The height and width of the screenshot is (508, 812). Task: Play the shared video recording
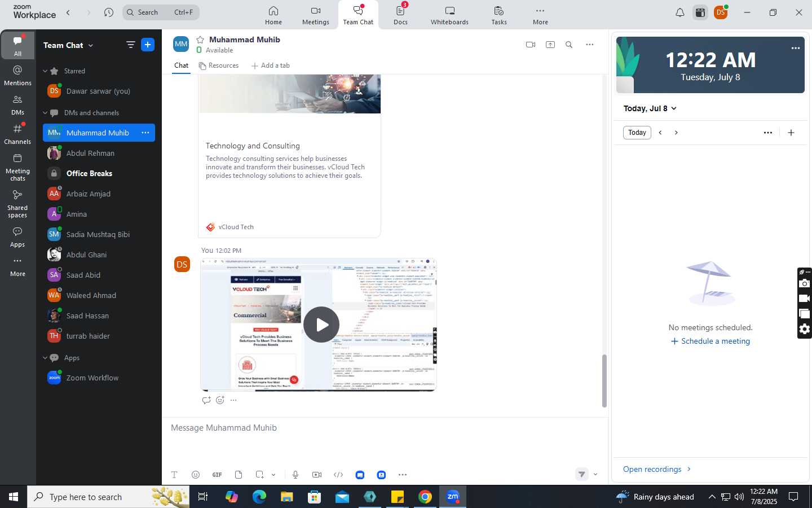pos(321,325)
